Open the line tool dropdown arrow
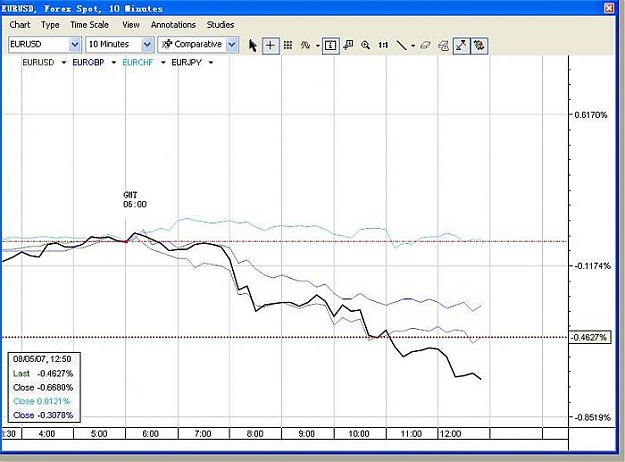Screen dimensions: 625x462 [x=413, y=46]
